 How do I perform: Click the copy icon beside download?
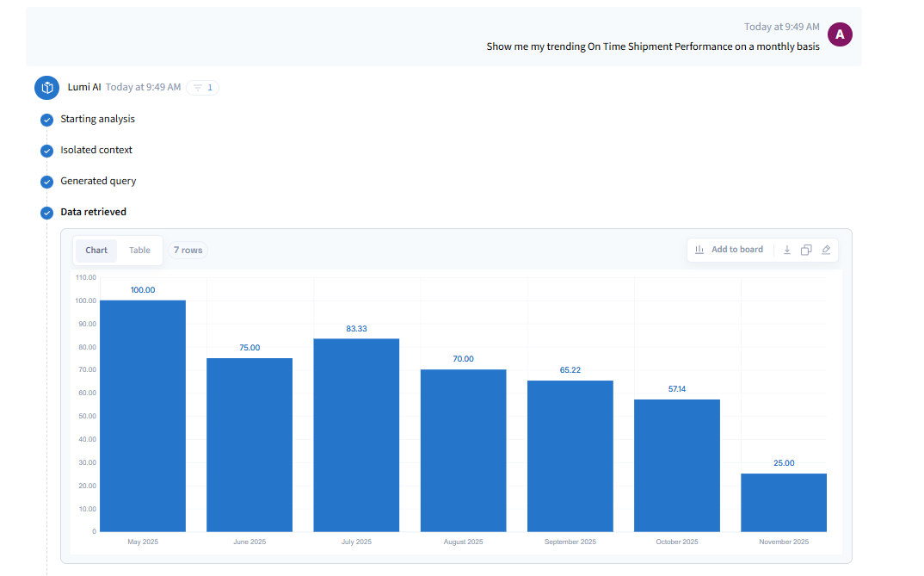point(806,250)
